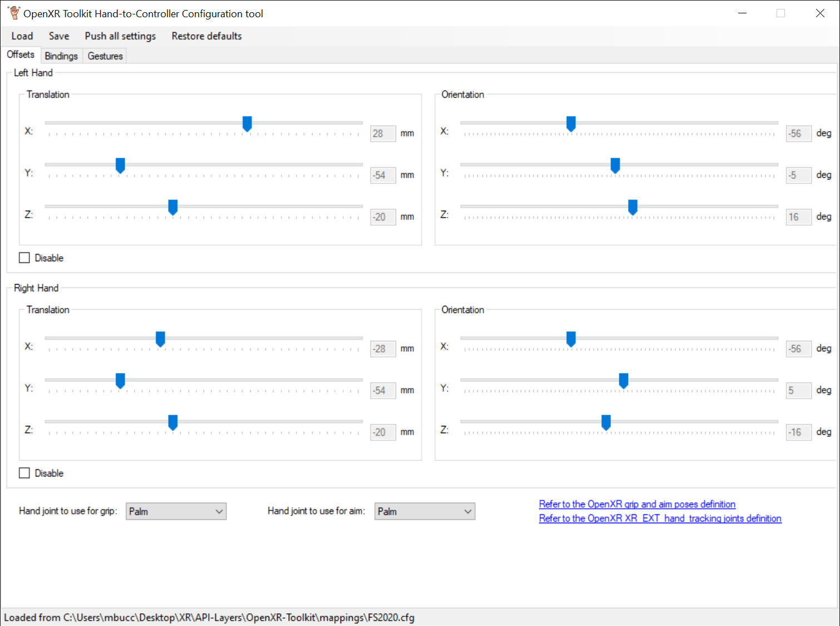Click the Load menu item
This screenshot has width=840, height=626.
(22, 36)
